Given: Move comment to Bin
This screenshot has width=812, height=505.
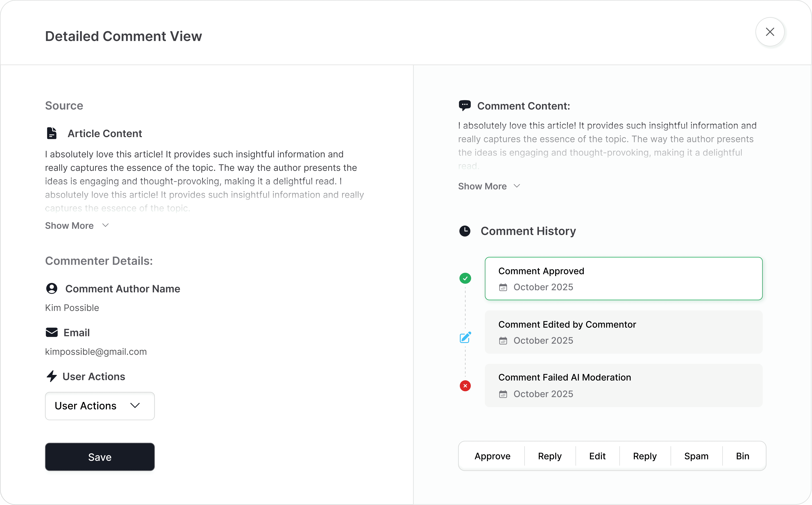Looking at the screenshot, I should [742, 456].
